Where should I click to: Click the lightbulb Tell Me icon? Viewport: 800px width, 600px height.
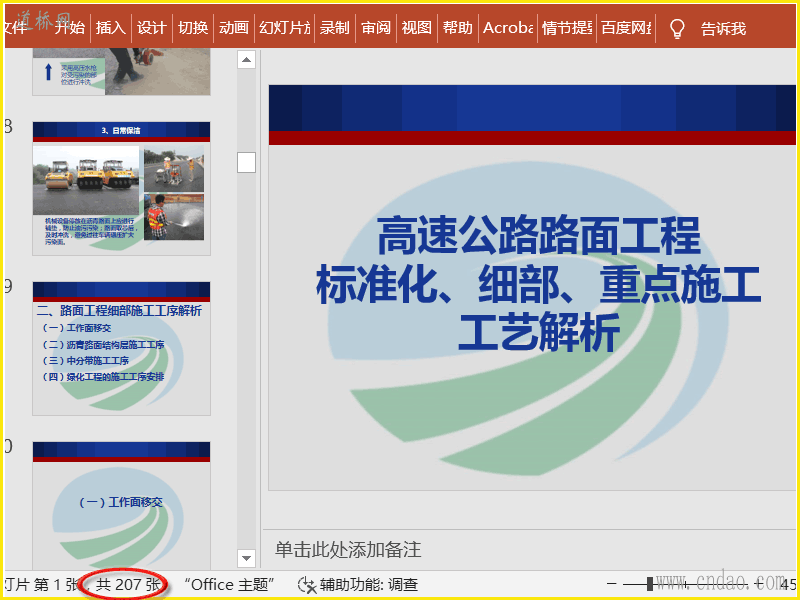[677, 29]
